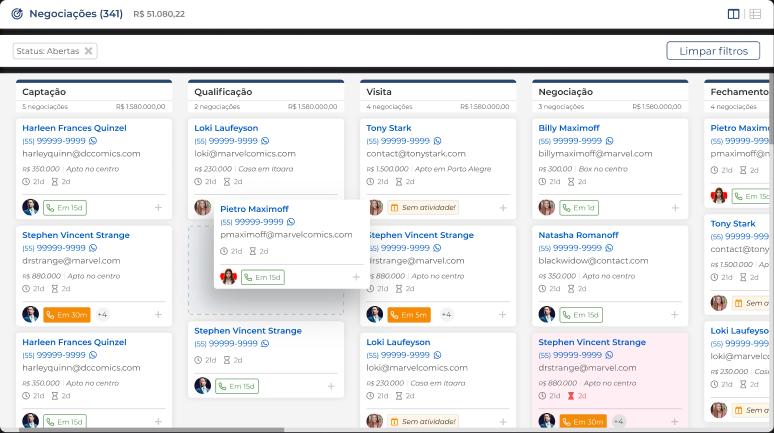Open WhatsApp on dragged Pietro Maximoff card
Screen dimensions: 774x433
291,222
